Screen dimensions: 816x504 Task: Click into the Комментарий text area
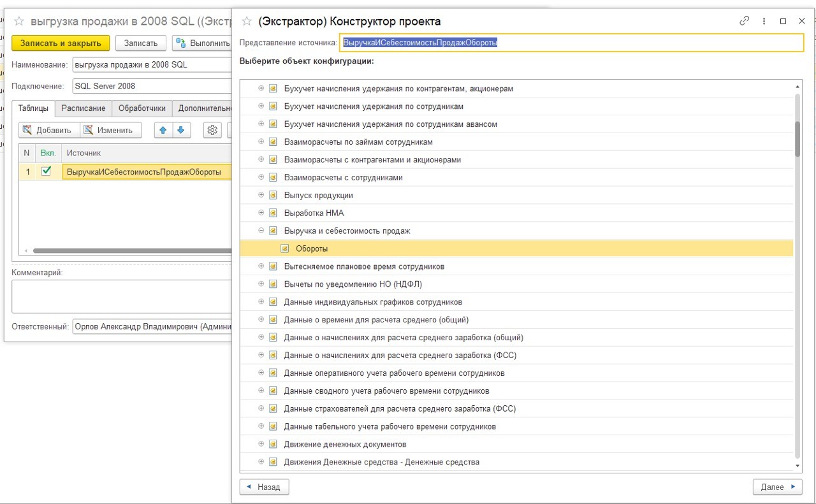pyautogui.click(x=121, y=297)
